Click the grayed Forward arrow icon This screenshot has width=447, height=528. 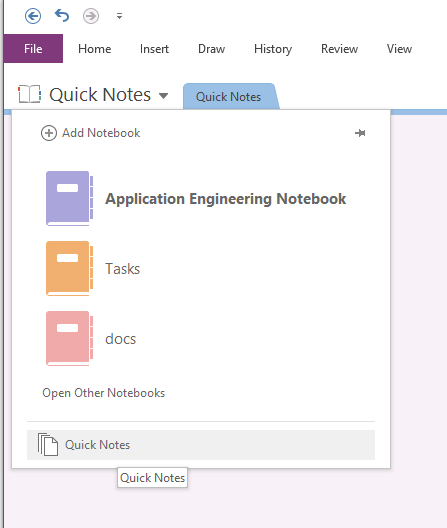coord(91,16)
